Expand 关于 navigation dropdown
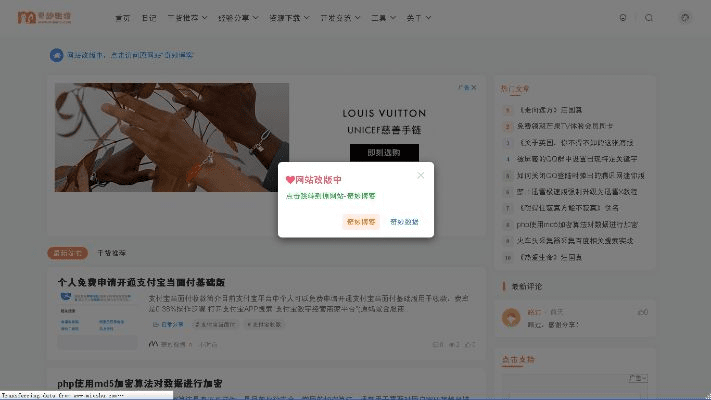 point(419,18)
